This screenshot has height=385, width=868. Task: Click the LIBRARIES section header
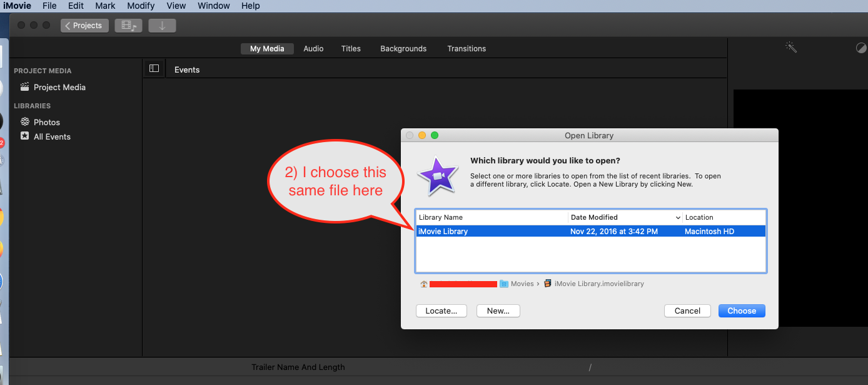pyautogui.click(x=33, y=106)
